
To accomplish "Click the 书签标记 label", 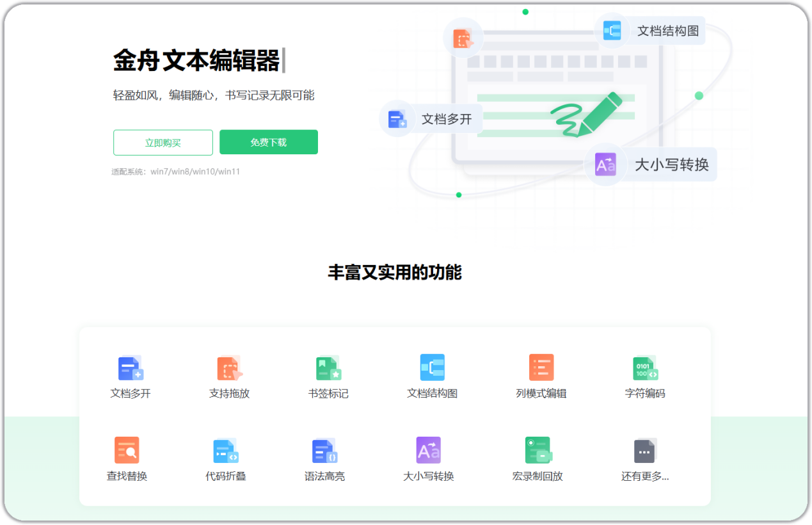I will point(329,393).
